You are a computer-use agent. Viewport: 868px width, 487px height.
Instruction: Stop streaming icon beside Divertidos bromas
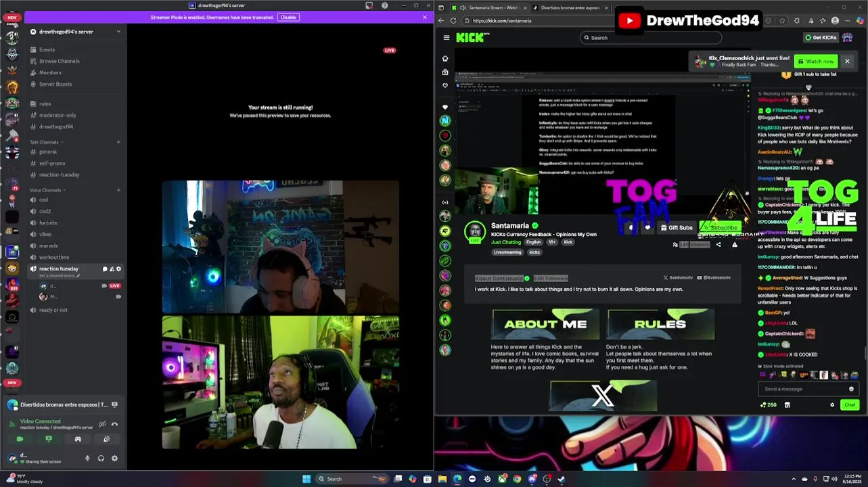point(114,404)
